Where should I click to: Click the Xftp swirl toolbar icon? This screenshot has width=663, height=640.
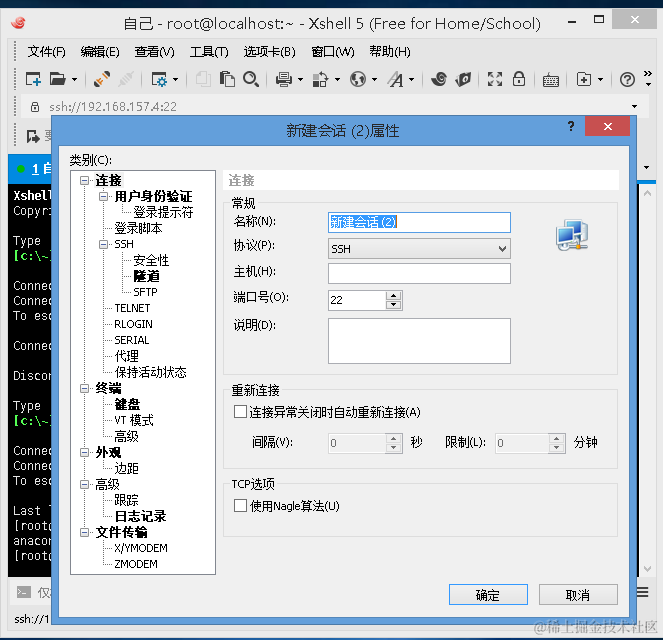439,79
